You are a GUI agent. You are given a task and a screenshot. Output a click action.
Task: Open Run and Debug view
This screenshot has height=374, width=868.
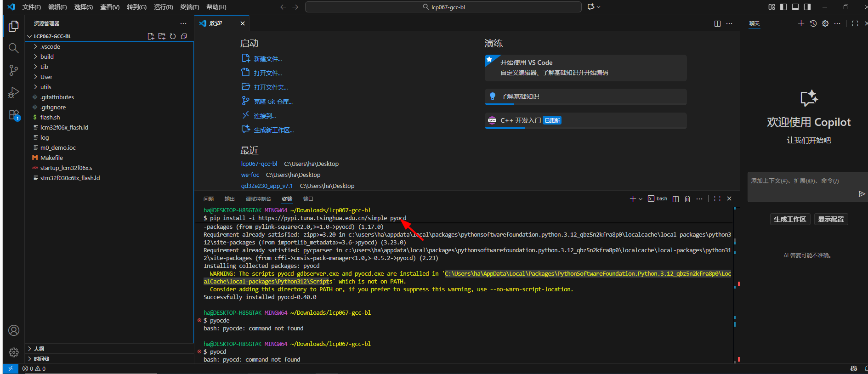point(14,92)
